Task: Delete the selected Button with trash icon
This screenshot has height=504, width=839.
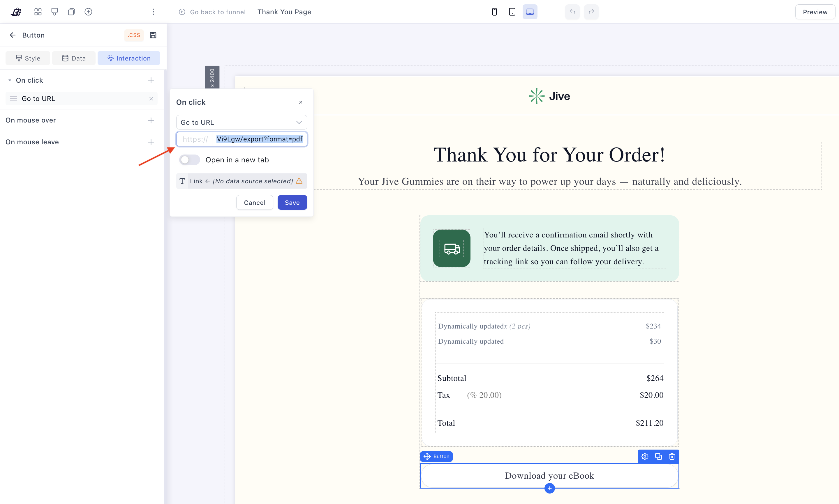Action: point(672,457)
